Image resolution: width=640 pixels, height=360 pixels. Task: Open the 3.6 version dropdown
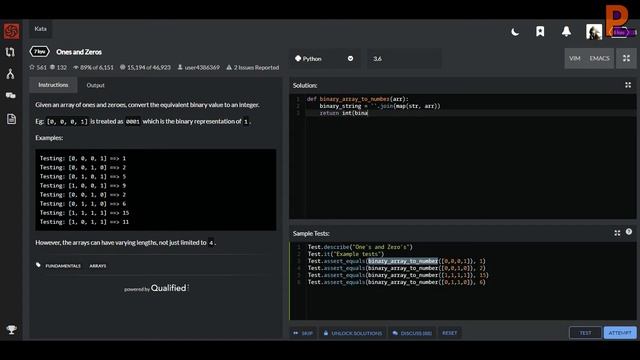point(403,59)
